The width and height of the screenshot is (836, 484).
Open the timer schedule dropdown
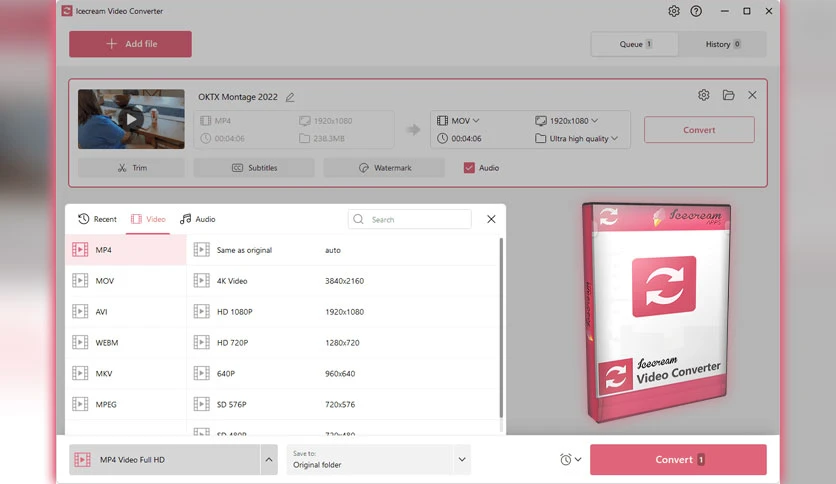coord(570,459)
